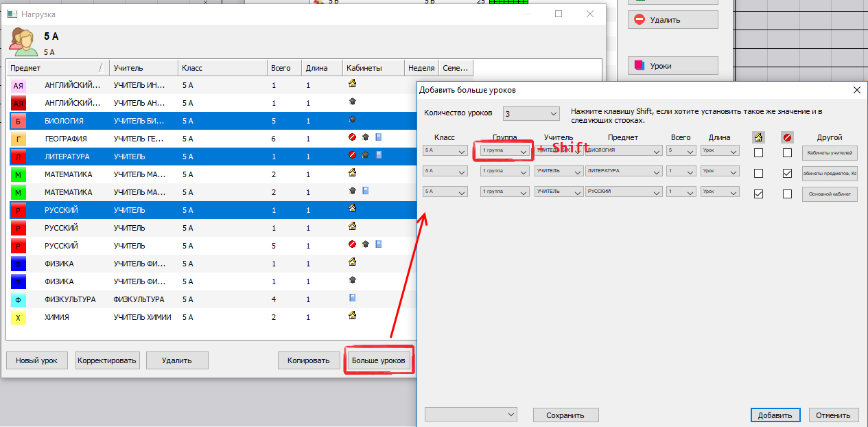Uncheck home classroom checkbox for the РУССКИЙ row

758,194
